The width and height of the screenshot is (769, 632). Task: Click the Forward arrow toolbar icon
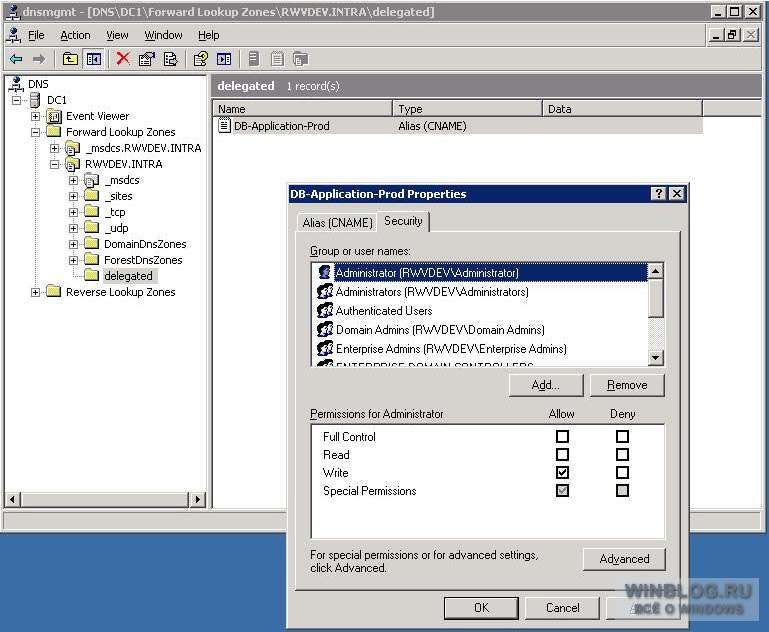tap(39, 59)
